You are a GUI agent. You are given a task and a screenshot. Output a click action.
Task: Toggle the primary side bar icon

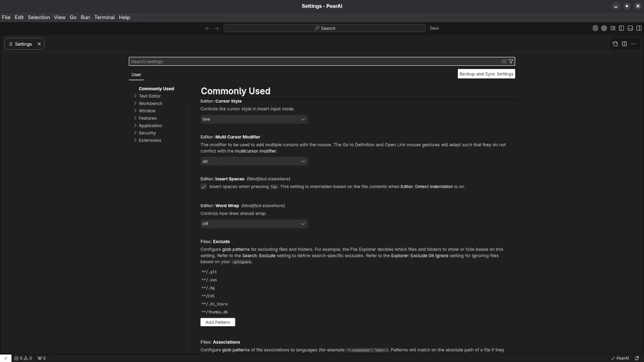621,28
